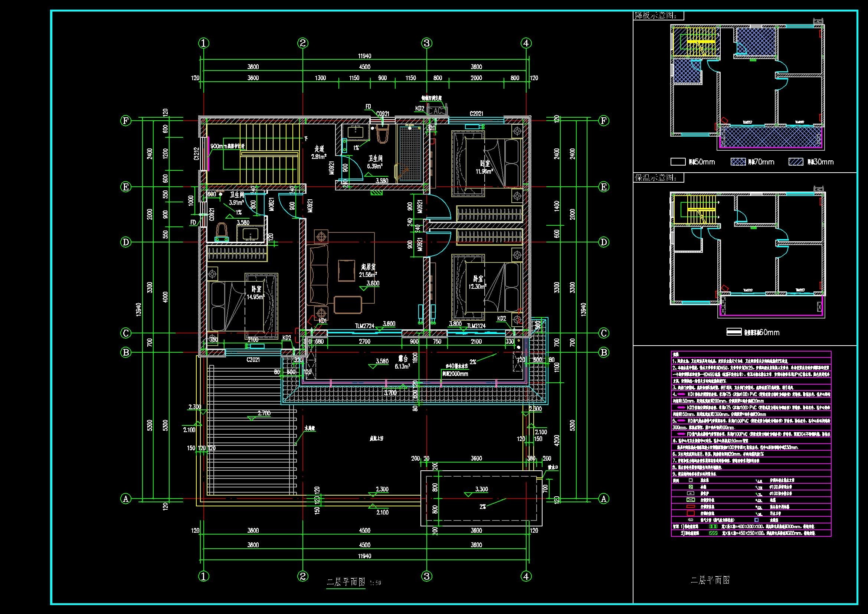Screen dimensions: 868x614
Task: Click top grid bubble 3
Action: click(426, 43)
